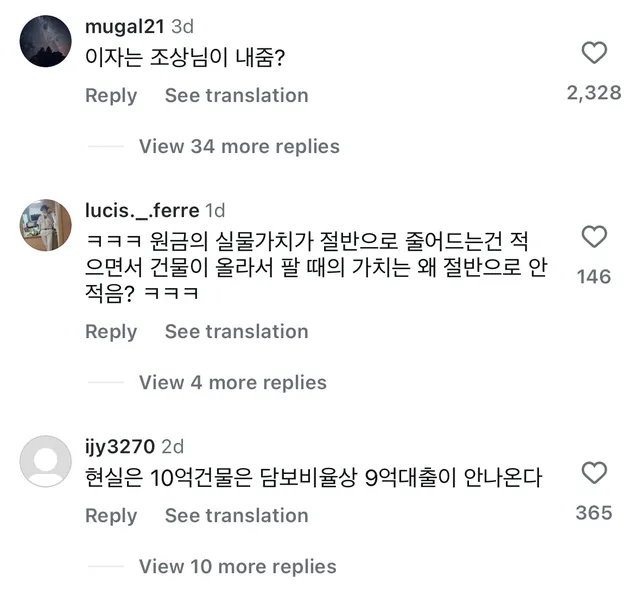Expand View 10 more replies
The height and width of the screenshot is (590, 640).
pyautogui.click(x=237, y=566)
